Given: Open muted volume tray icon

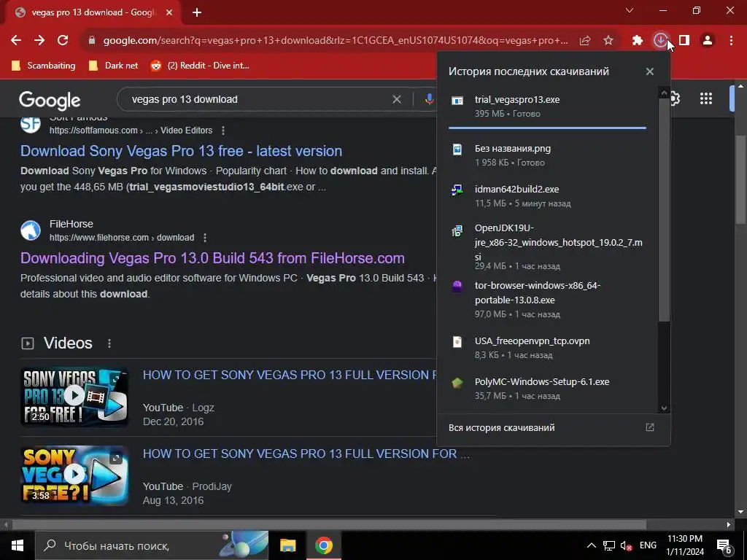Looking at the screenshot, I should 626,545.
